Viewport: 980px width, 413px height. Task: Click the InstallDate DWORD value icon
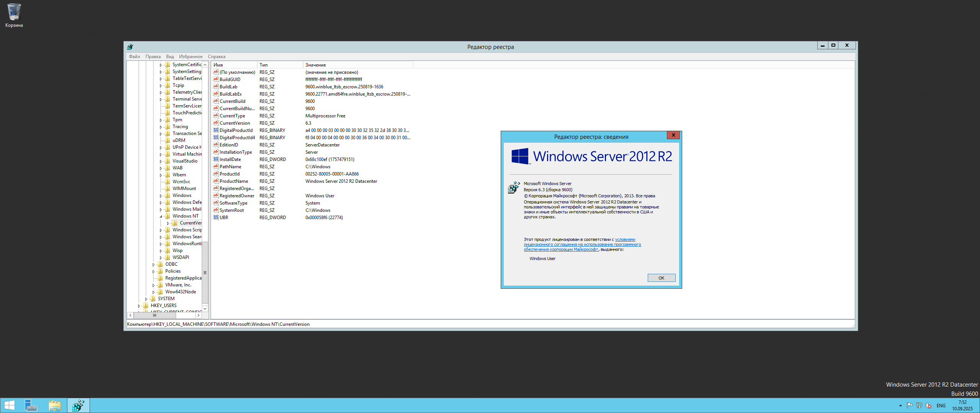point(216,159)
